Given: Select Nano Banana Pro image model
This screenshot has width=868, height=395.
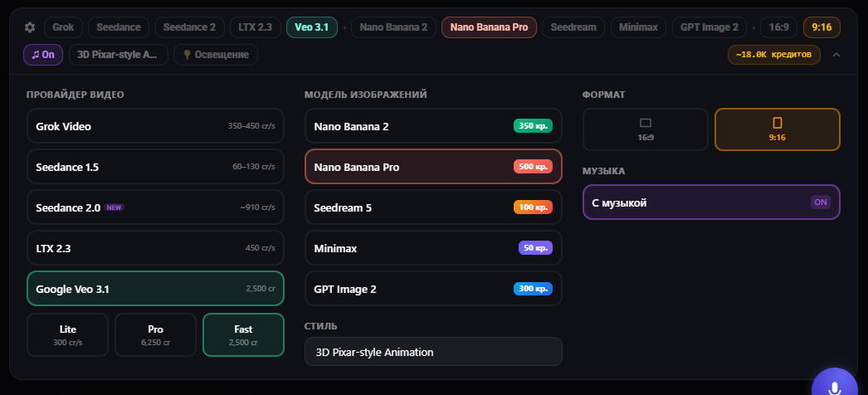Looking at the screenshot, I should coord(433,167).
